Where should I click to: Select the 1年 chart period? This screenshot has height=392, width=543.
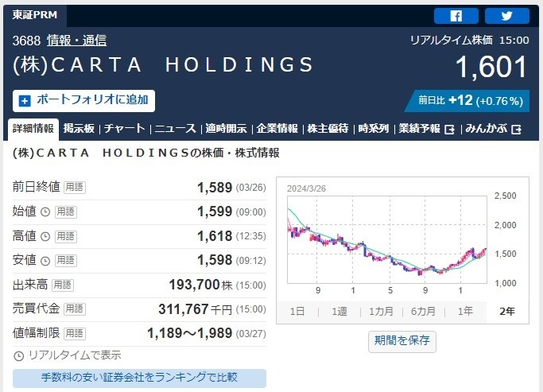tap(465, 312)
